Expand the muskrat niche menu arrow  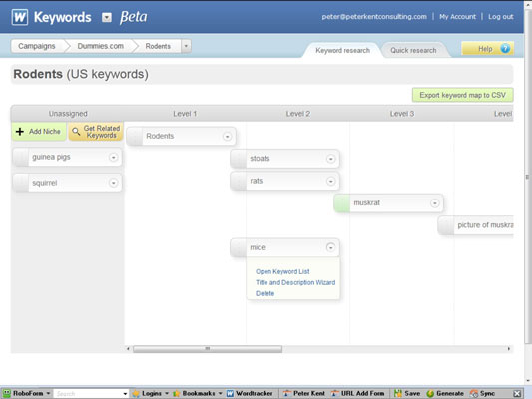tap(434, 203)
